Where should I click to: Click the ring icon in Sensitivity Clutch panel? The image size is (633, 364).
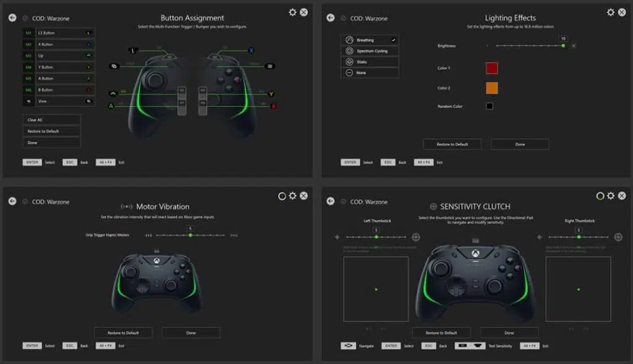[600, 196]
